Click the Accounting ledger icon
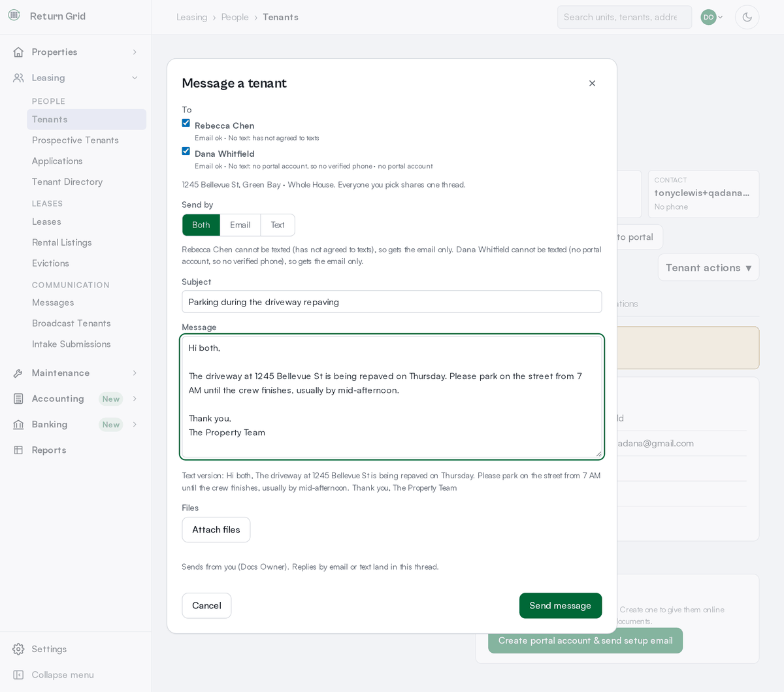784x692 pixels. [x=18, y=399]
